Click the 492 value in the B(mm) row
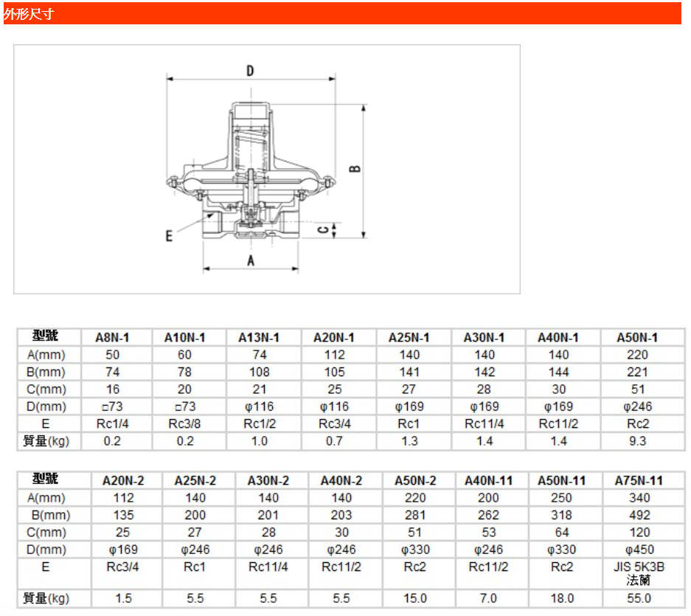This screenshot has width=691, height=616. click(639, 515)
